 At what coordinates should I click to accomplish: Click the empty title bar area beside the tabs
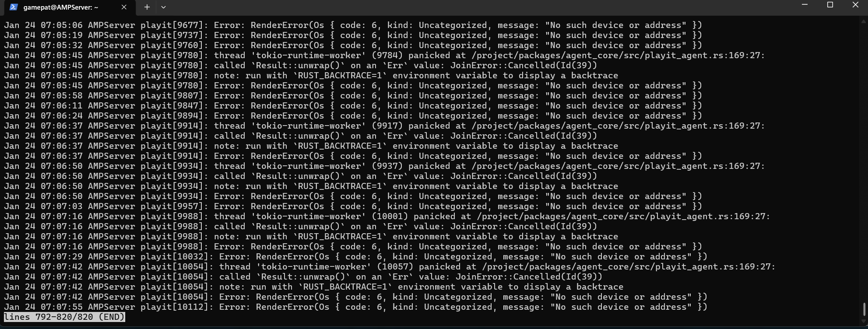point(481,7)
